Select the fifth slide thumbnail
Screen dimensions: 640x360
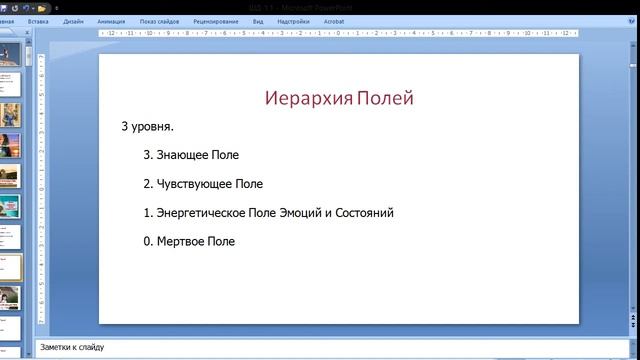tap(10, 176)
